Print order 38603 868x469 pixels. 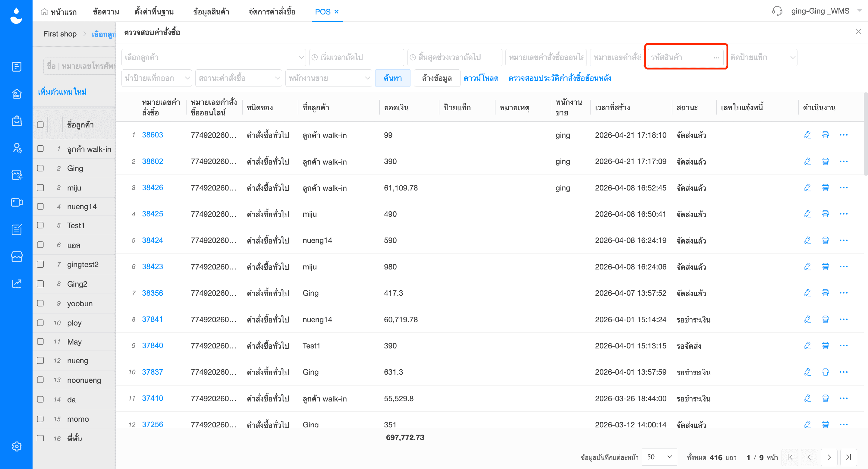[x=825, y=135]
